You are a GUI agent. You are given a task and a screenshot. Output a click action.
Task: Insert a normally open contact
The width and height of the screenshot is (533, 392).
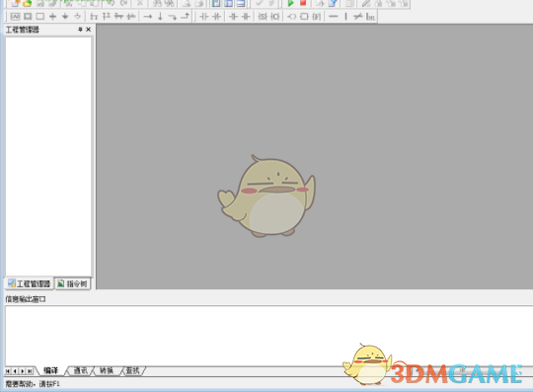click(203, 16)
